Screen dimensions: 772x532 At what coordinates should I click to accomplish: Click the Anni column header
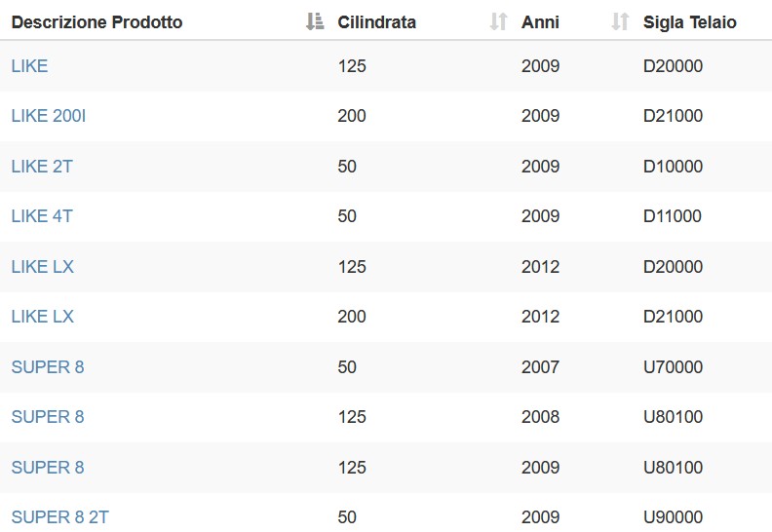coord(540,22)
